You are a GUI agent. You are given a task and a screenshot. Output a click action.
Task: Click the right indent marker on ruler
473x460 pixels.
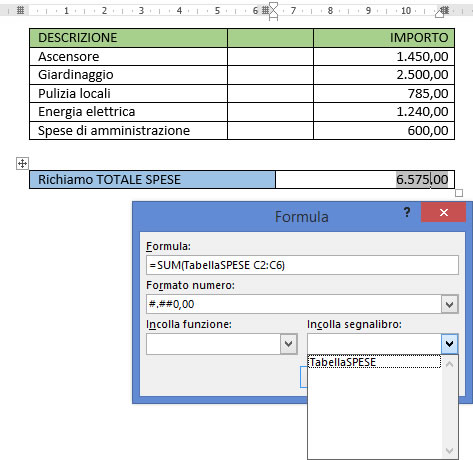440,14
